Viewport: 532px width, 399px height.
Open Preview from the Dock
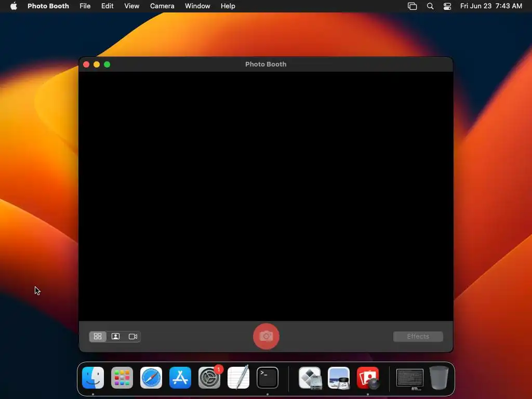(339, 378)
